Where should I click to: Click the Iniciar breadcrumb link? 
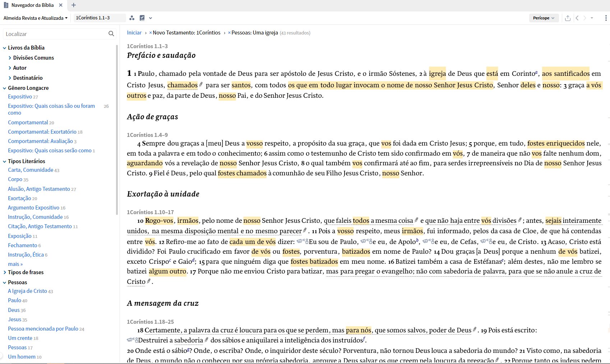coord(134,33)
